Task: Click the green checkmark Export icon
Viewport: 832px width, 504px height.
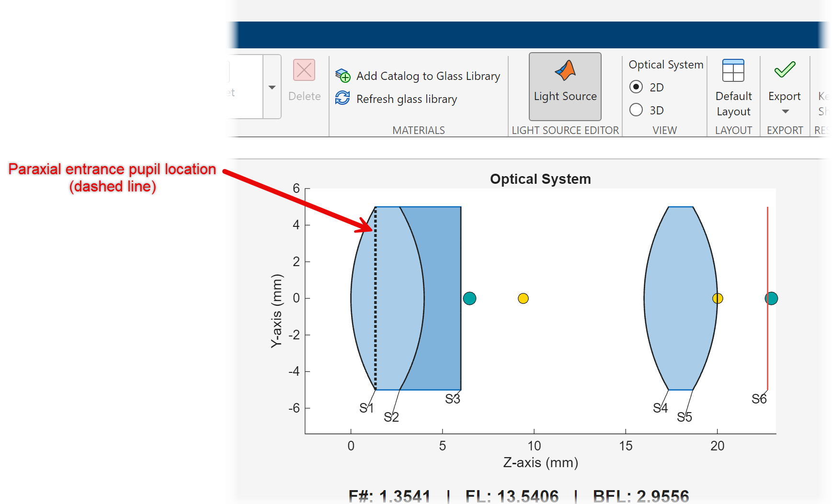Action: [x=784, y=70]
